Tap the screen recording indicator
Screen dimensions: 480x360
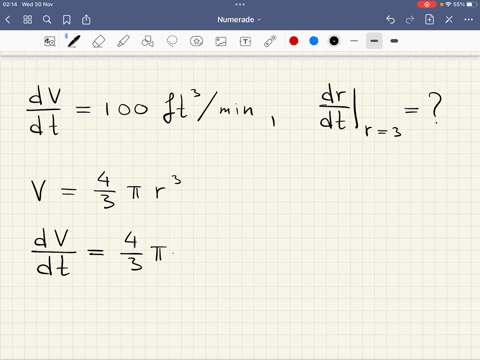[426, 4]
